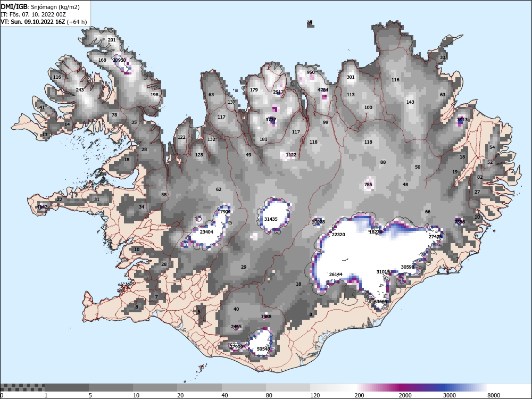Click the map value '2445'

[x=236, y=327]
